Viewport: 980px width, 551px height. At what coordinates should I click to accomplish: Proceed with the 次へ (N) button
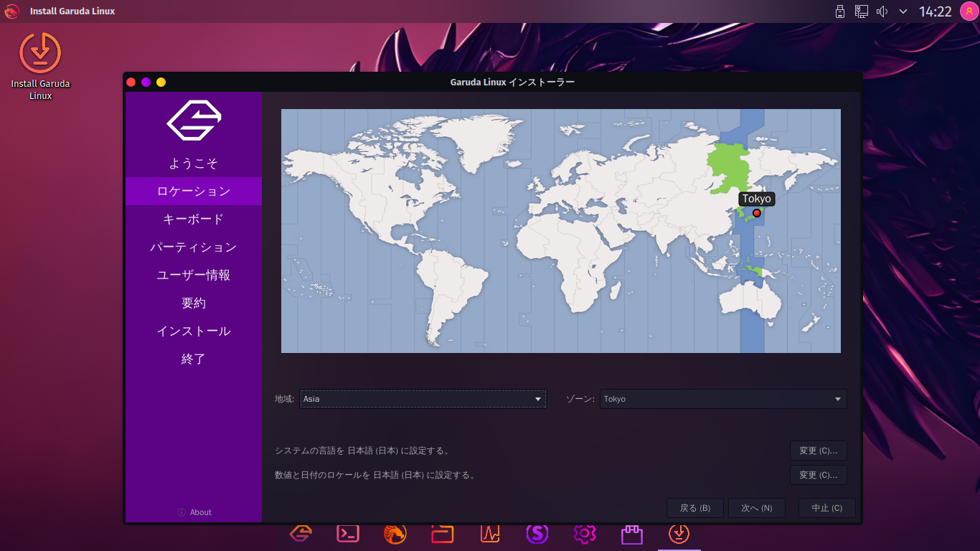pos(757,508)
